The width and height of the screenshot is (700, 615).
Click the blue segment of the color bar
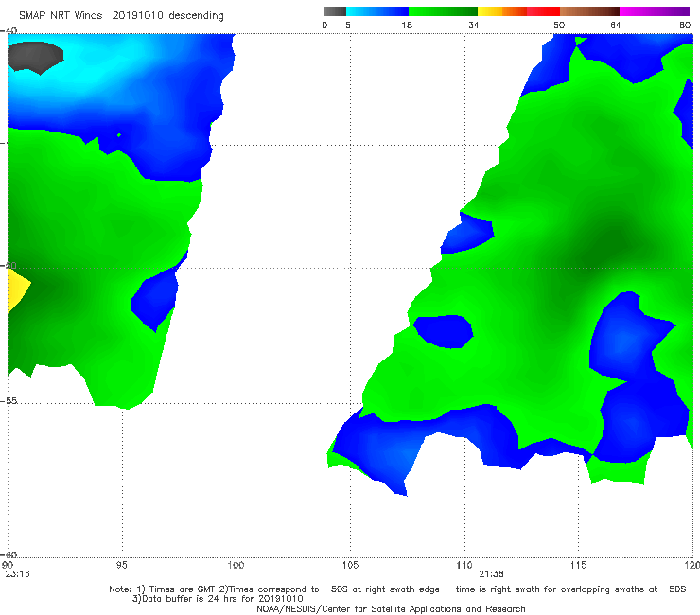[377, 11]
